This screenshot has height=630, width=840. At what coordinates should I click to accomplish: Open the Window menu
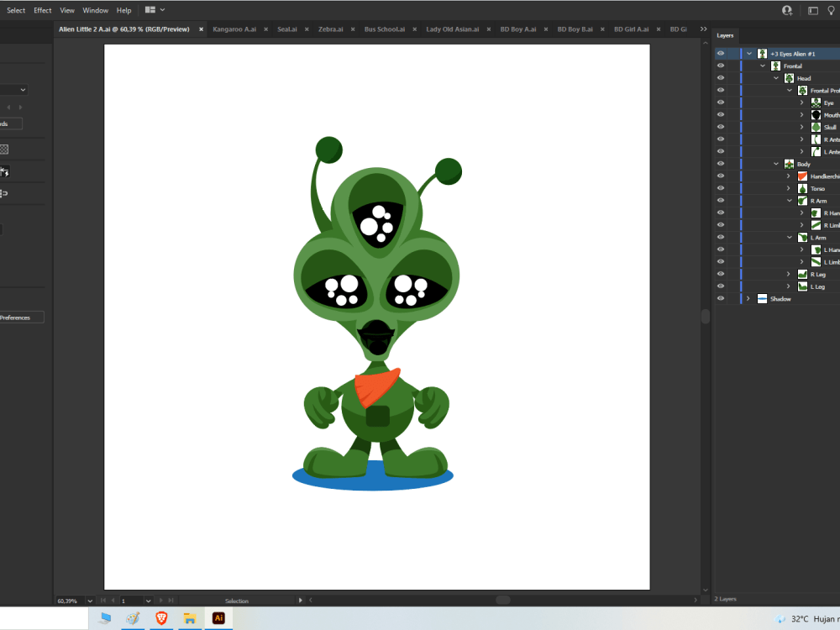[95, 10]
